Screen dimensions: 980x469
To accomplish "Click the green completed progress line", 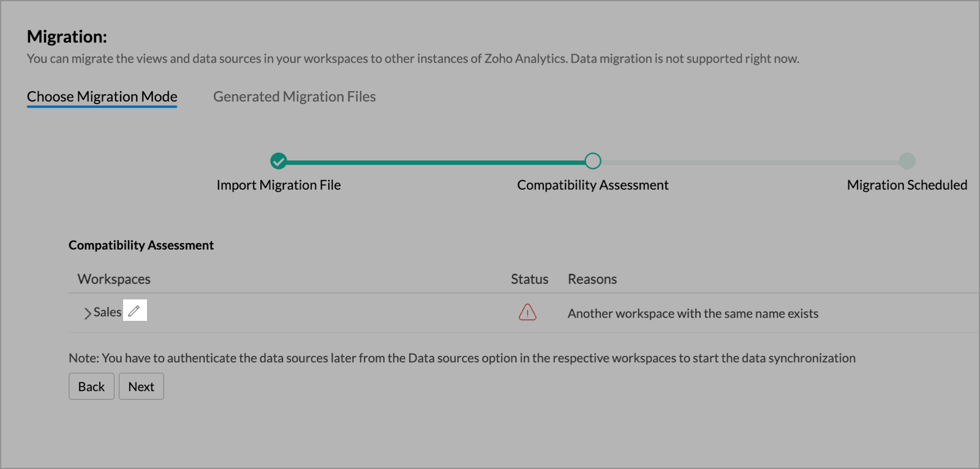I will 435,162.
